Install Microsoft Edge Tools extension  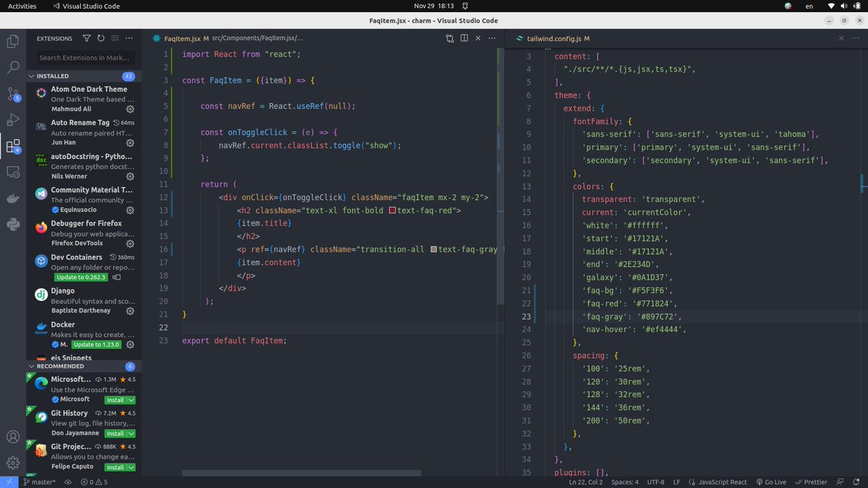pos(115,400)
